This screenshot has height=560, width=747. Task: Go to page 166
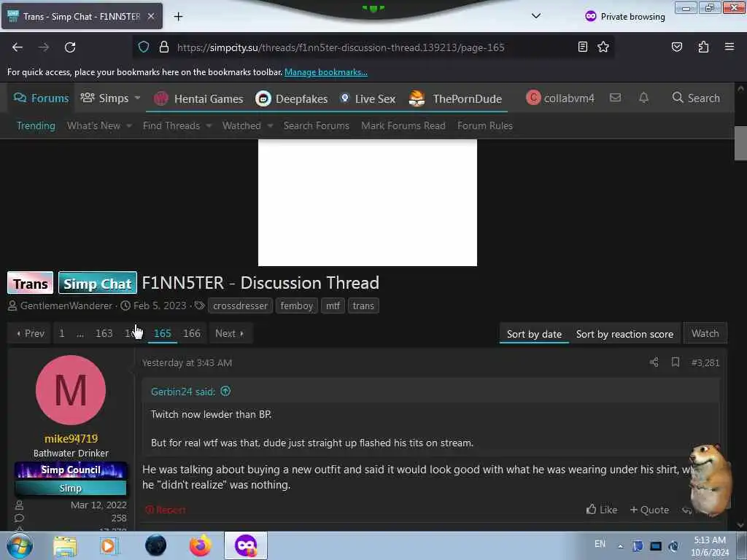pos(192,333)
